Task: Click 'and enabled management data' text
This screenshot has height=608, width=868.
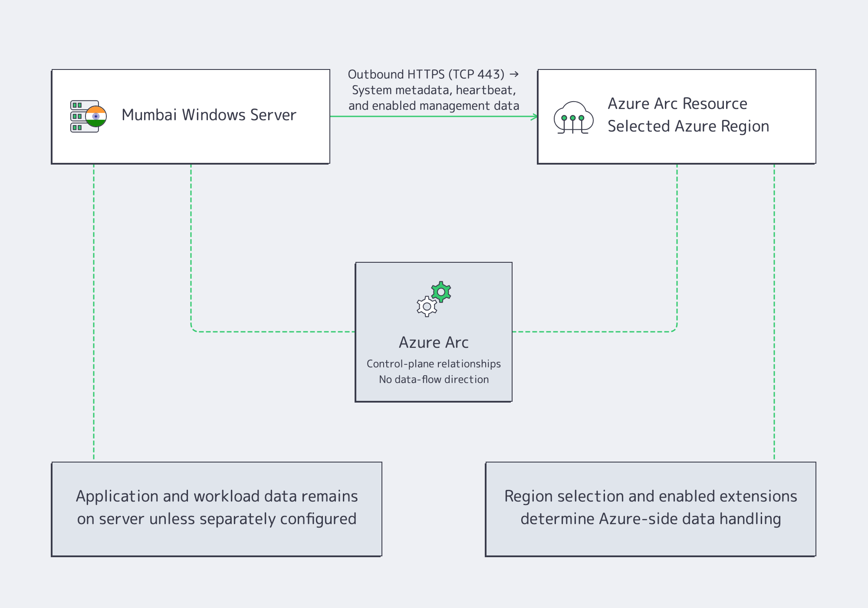Action: point(434,106)
